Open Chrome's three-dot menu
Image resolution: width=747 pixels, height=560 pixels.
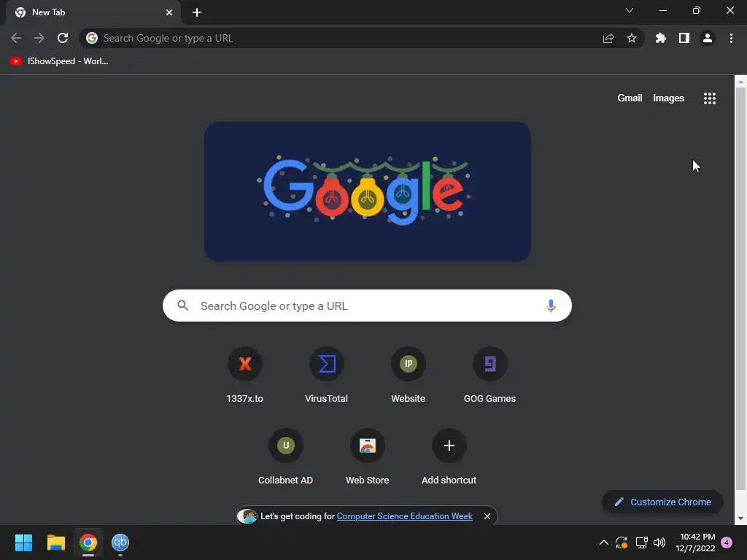(x=731, y=38)
